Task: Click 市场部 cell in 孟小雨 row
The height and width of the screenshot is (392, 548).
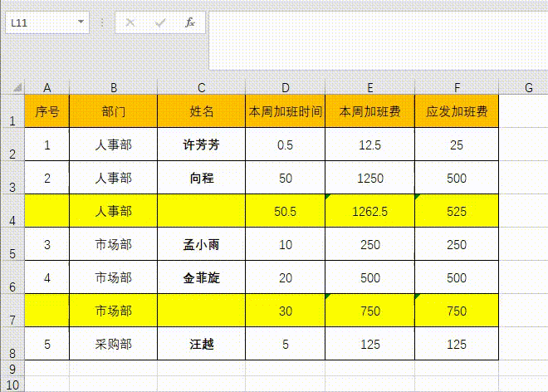Action: 113,244
